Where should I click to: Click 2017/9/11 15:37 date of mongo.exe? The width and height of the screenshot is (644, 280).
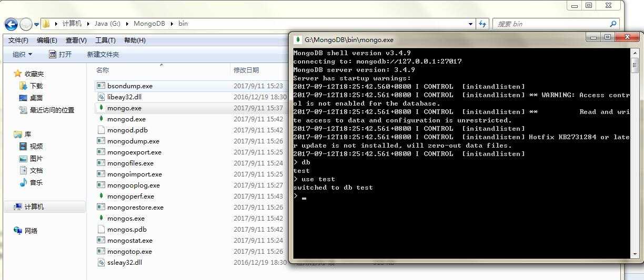(x=258, y=108)
